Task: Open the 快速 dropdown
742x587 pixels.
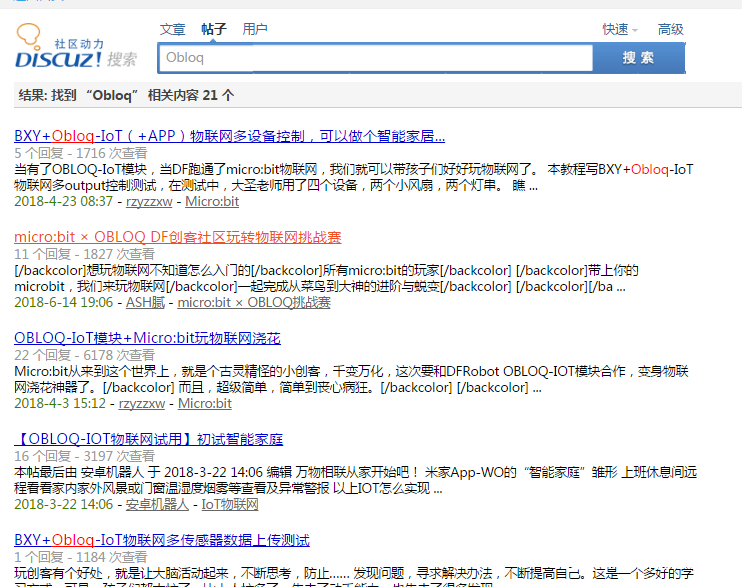Action: 619,29
